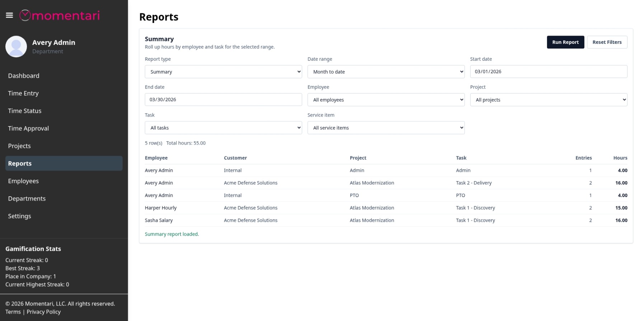Open the Task filter dropdown
The width and height of the screenshot is (644, 321).
click(223, 128)
